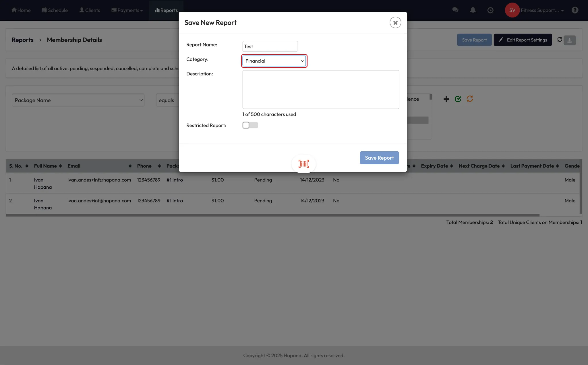Click Save Report button in dialog
588x365 pixels.
point(379,158)
